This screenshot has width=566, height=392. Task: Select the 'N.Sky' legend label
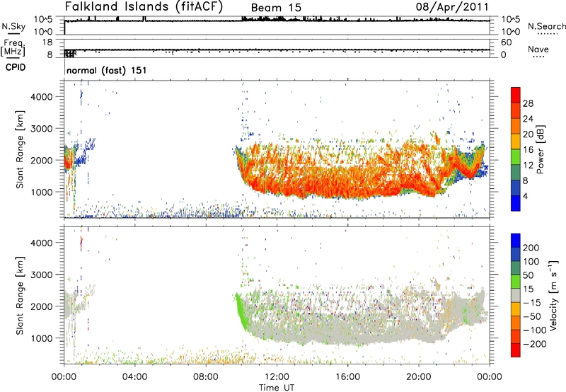(x=13, y=26)
